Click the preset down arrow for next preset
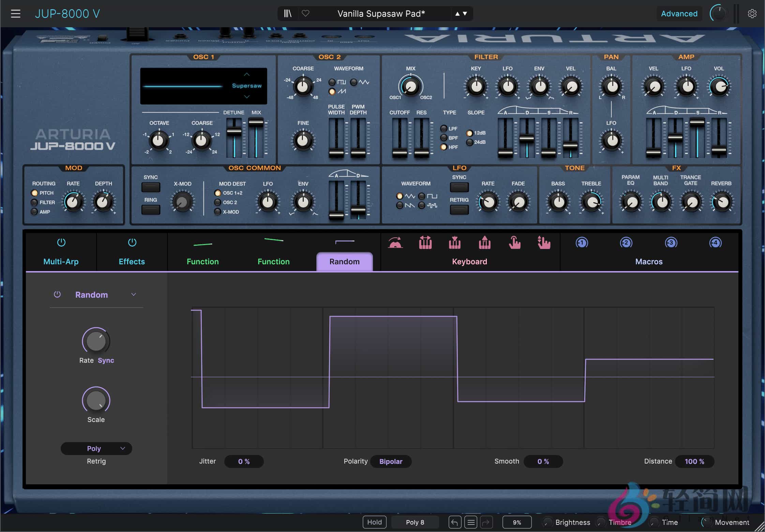The height and width of the screenshot is (532, 765). [464, 14]
